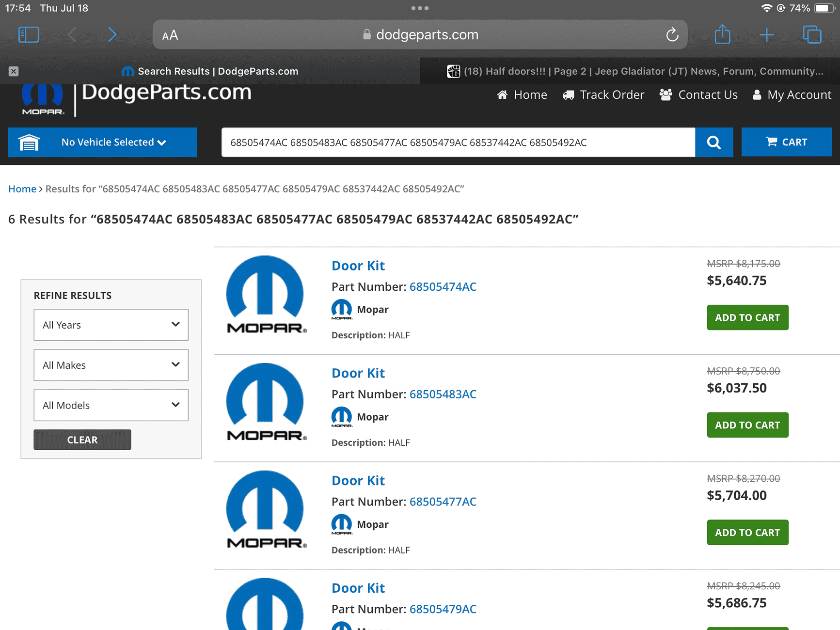Open Door Kit title for 68505477AC
The image size is (840, 630).
[358, 481]
